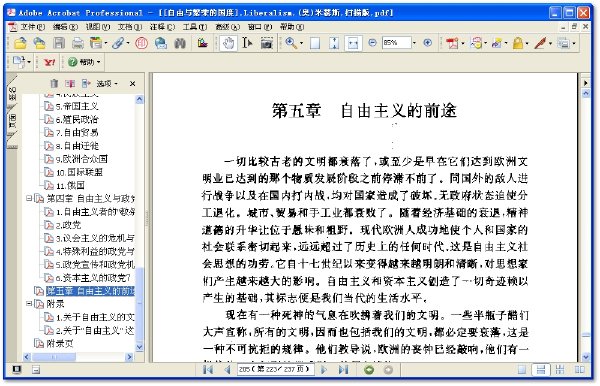This screenshot has height=386, width=600.
Task: Click the Email envelope-globe icon
Action: click(161, 43)
